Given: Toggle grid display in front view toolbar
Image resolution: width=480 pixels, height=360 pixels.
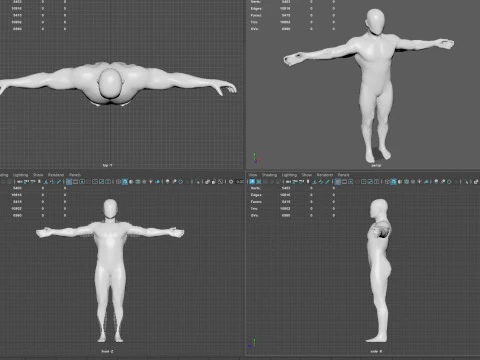Looking at the screenshot, I should click(x=69, y=182).
